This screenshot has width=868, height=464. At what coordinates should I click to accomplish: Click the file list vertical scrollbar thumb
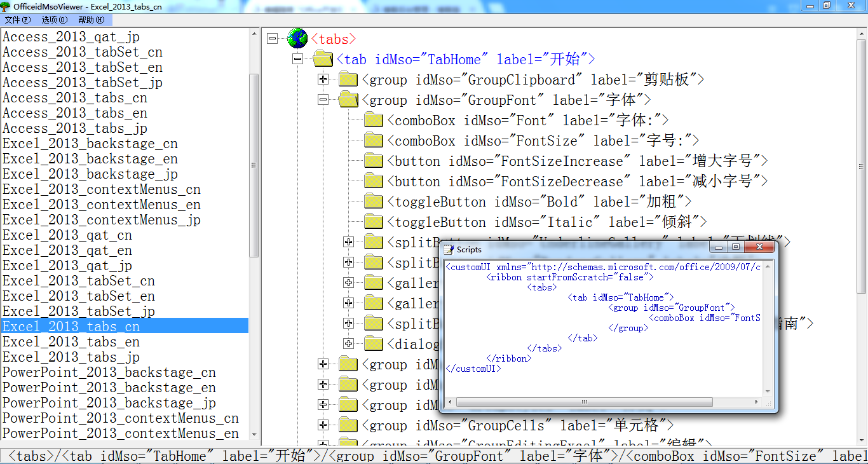[254, 165]
